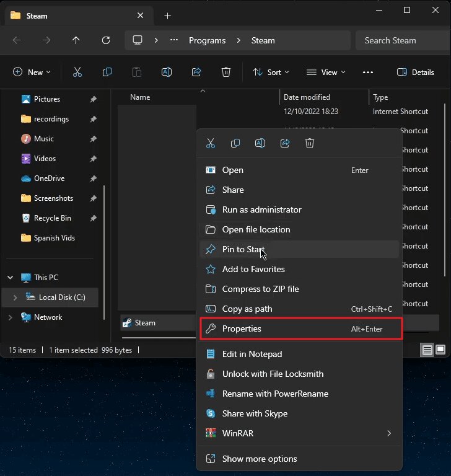Select Open file location
This screenshot has width=451, height=476.
[299, 229]
